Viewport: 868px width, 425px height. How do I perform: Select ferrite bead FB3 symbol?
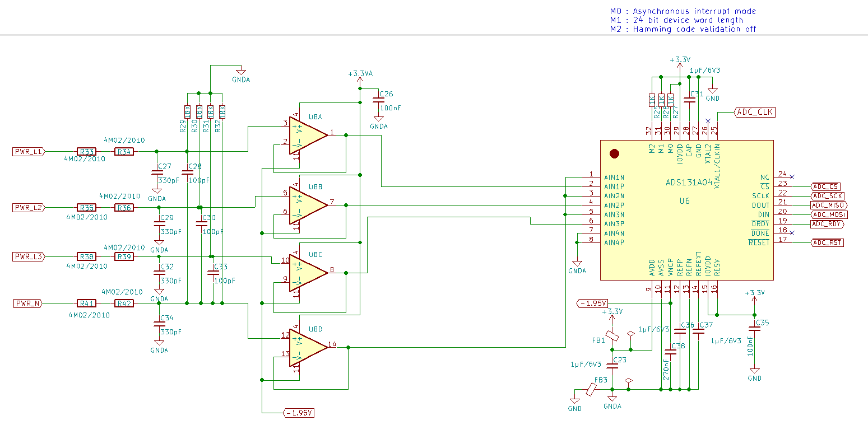[592, 389]
